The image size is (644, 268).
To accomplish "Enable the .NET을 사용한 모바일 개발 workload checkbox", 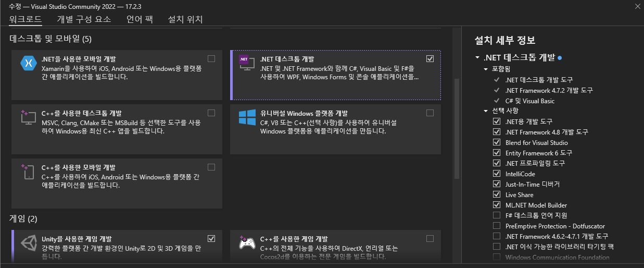I will [211, 58].
